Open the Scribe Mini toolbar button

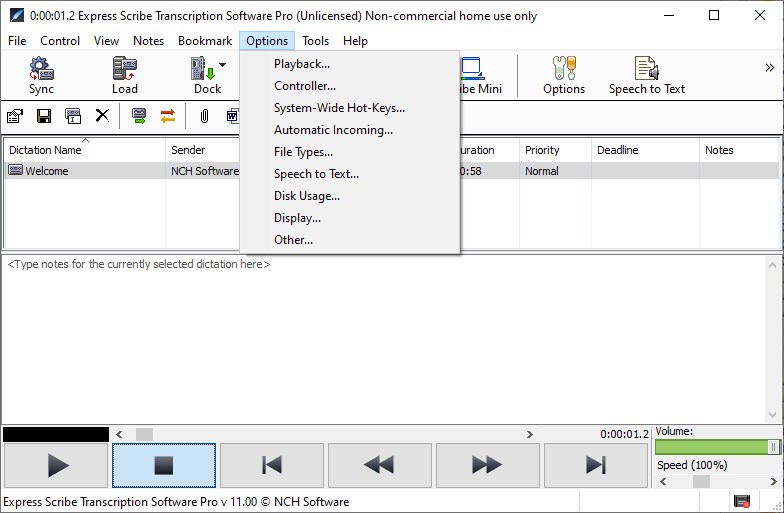point(480,76)
